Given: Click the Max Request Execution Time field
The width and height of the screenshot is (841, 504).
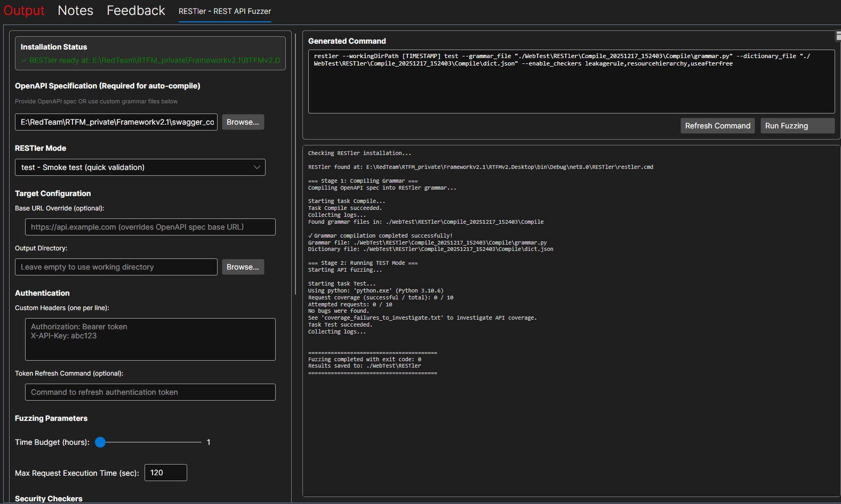Looking at the screenshot, I should (166, 473).
